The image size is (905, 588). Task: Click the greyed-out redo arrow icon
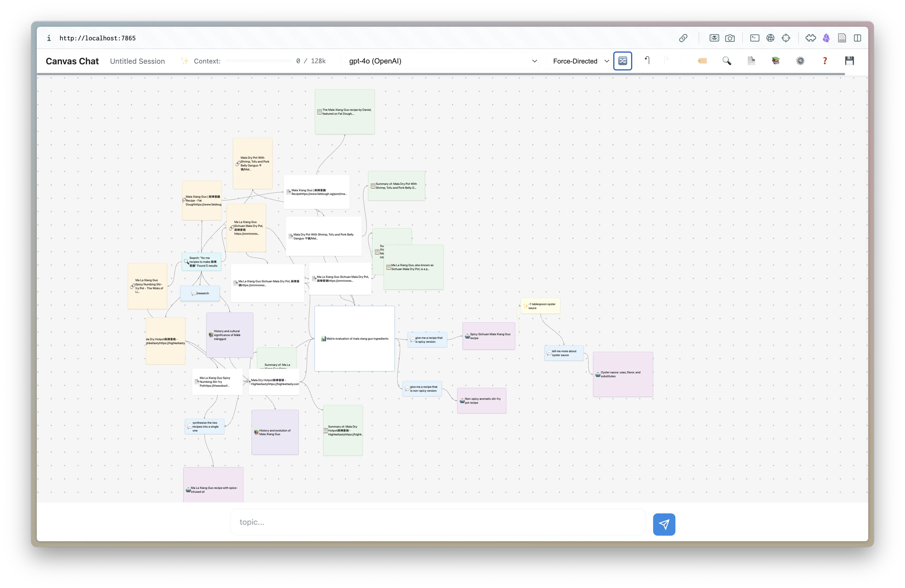[x=666, y=60]
